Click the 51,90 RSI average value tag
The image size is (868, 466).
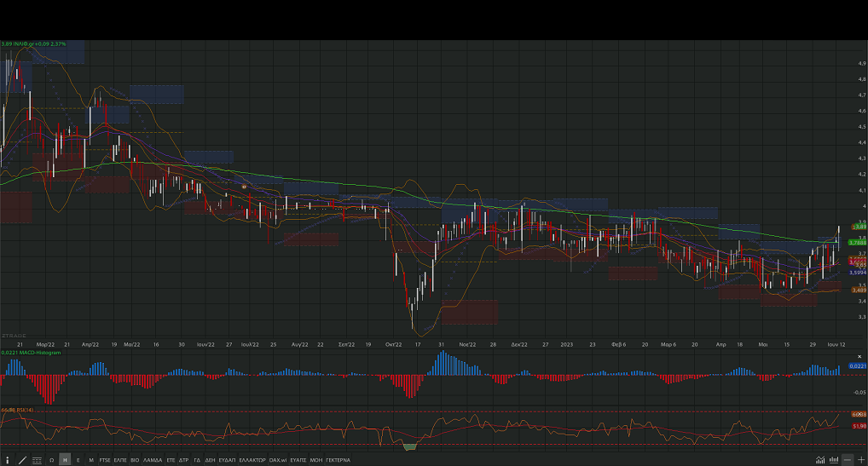(859, 426)
